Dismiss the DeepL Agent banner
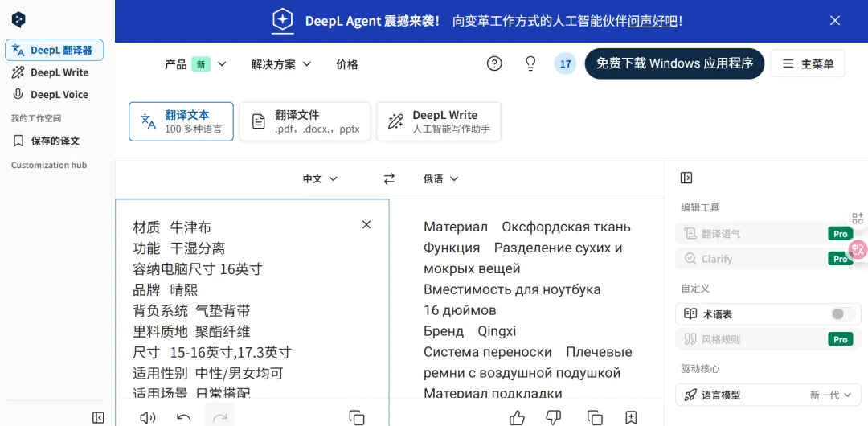Viewport: 868px width, 426px height. pos(835,21)
